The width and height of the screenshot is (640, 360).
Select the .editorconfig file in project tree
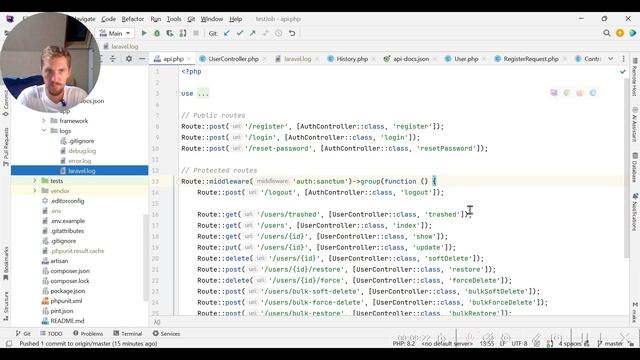pos(67,201)
